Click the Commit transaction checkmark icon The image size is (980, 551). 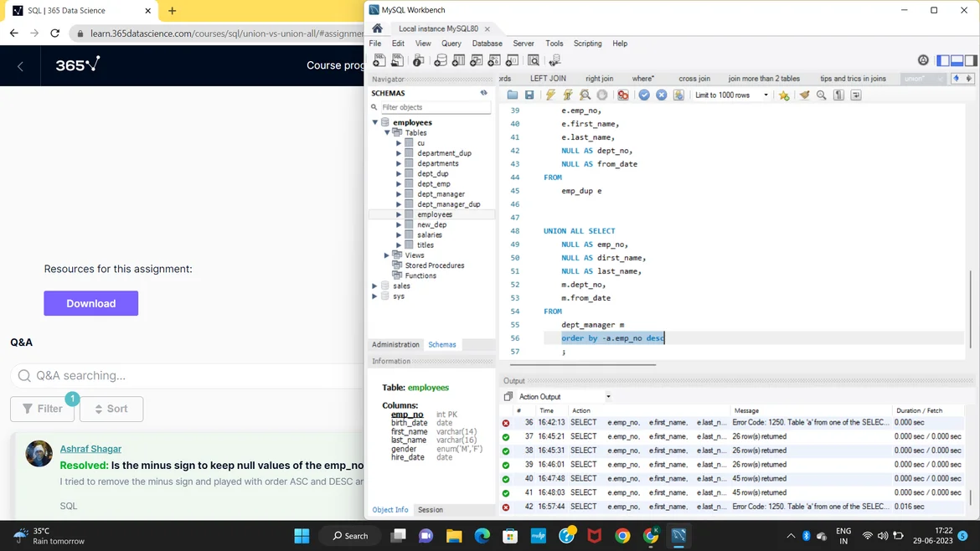pos(644,95)
